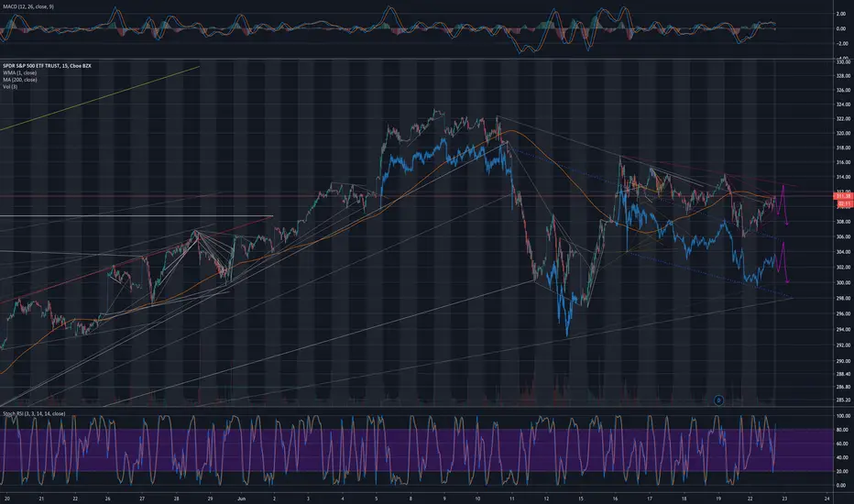This screenshot has width=854, height=504.
Task: Click the Stoch RSI 20.00 scale label
Action: [842, 471]
